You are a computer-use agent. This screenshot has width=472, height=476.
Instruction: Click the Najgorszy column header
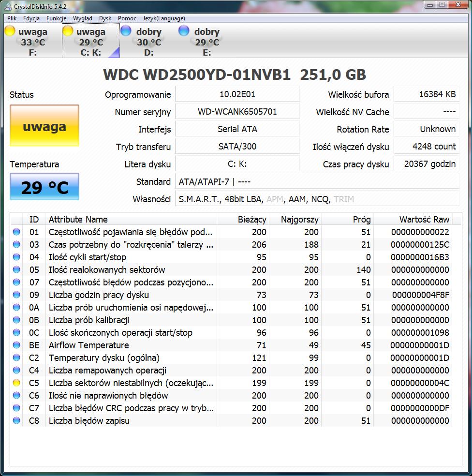(x=295, y=219)
